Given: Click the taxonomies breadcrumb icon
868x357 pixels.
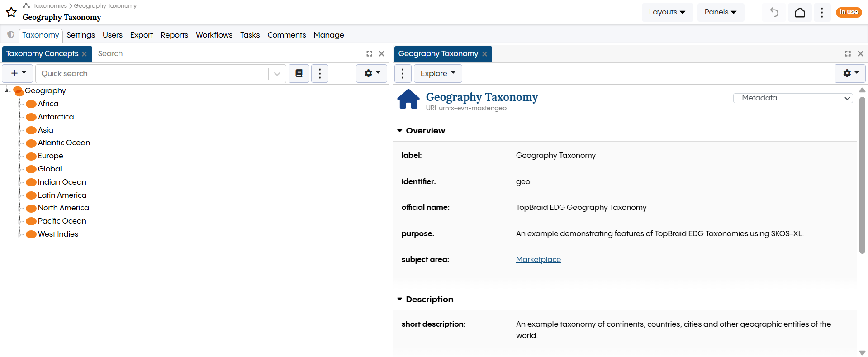Looking at the screenshot, I should pos(26,5).
